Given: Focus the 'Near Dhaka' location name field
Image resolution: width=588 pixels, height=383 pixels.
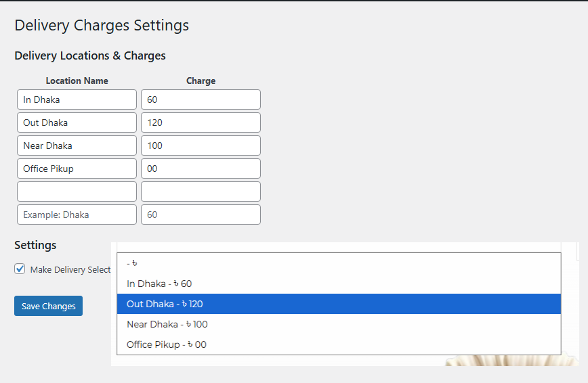Looking at the screenshot, I should 77,145.
